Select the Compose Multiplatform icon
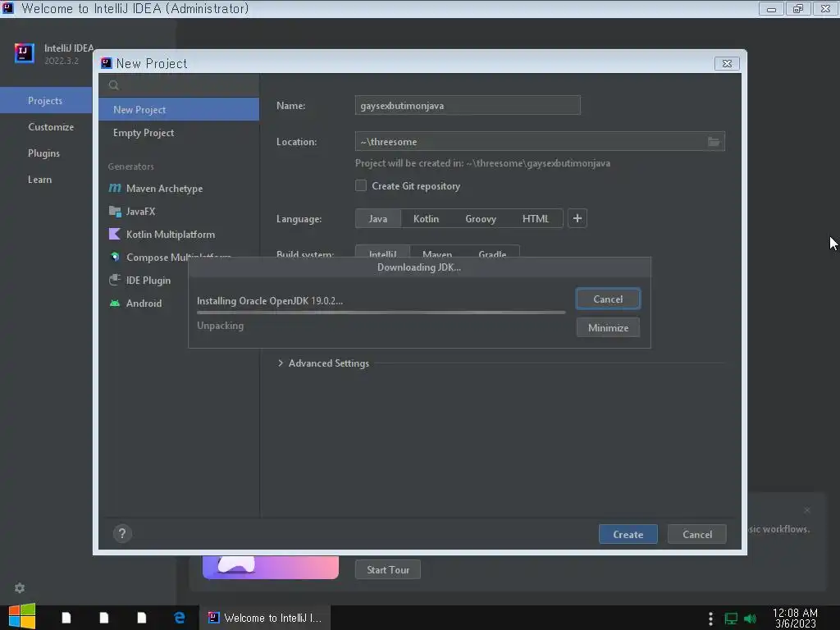Image resolution: width=840 pixels, height=630 pixels. [115, 257]
